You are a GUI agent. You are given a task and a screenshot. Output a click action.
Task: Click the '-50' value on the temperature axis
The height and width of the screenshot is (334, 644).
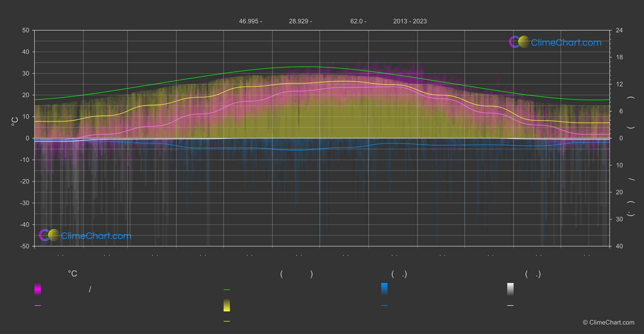(x=25, y=246)
